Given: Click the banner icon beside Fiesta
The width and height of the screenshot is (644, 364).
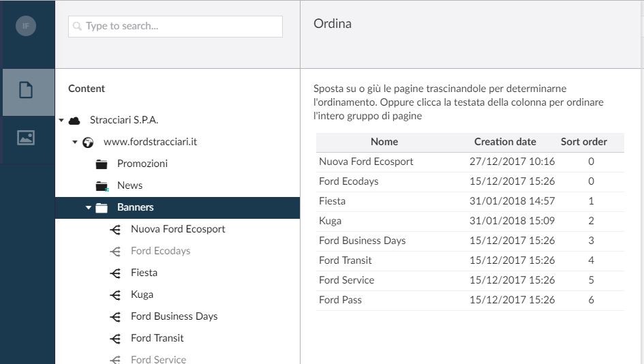Looking at the screenshot, I should 115,273.
